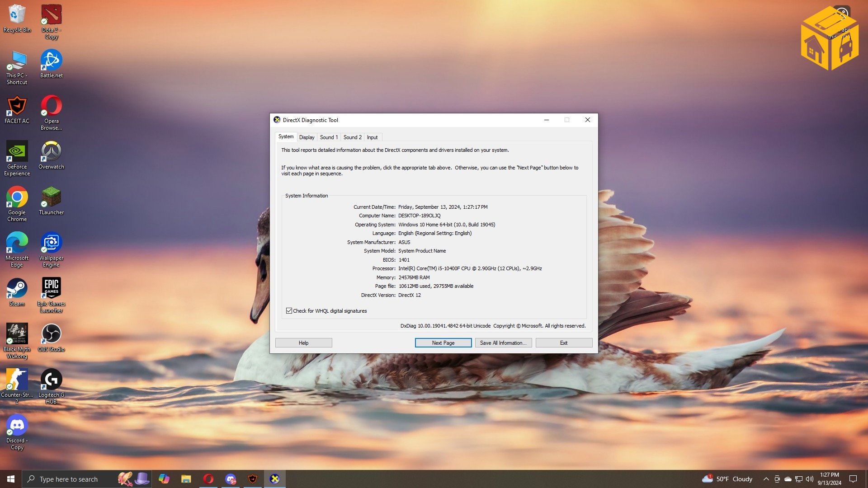868x488 pixels.
Task: Open File Explorer from the taskbar
Action: pos(186,479)
